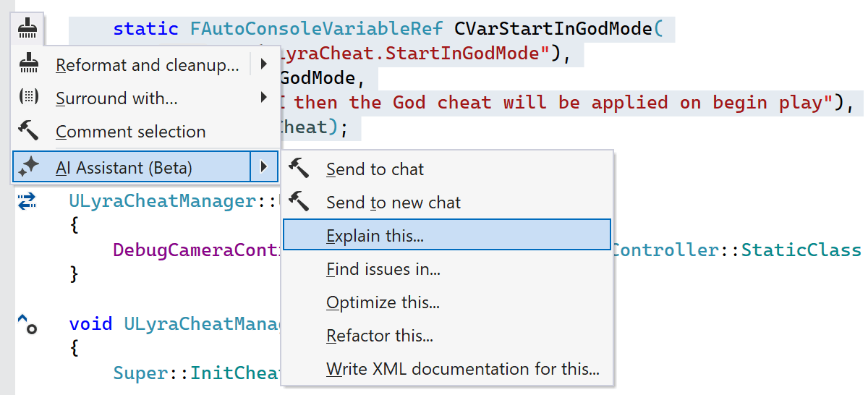Click CVarStartInGodMode in the code editor
The width and height of the screenshot is (868, 395).
click(553, 29)
